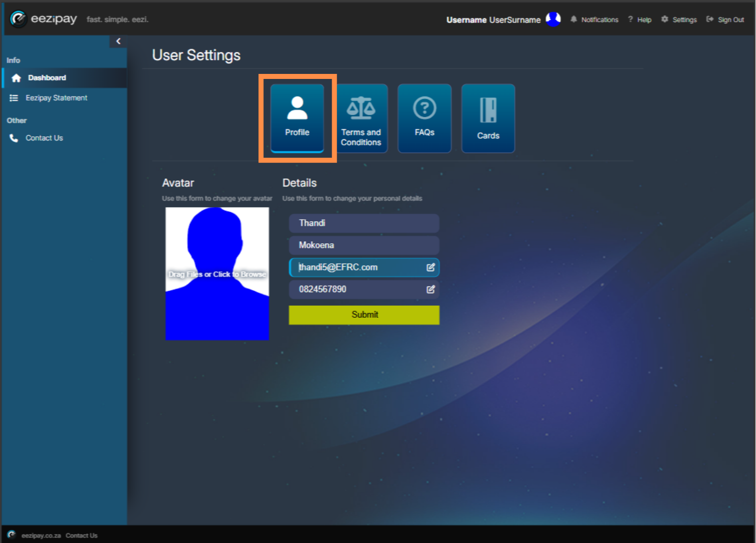Collapse the sidebar with the chevron
The image size is (756, 543).
point(118,41)
